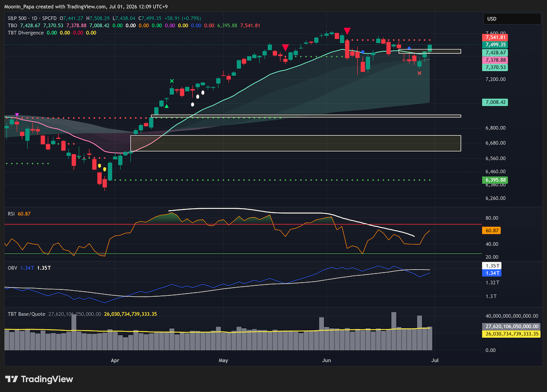Click the large red down-triangle marker near June high
The image size is (547, 392).
tap(347, 31)
